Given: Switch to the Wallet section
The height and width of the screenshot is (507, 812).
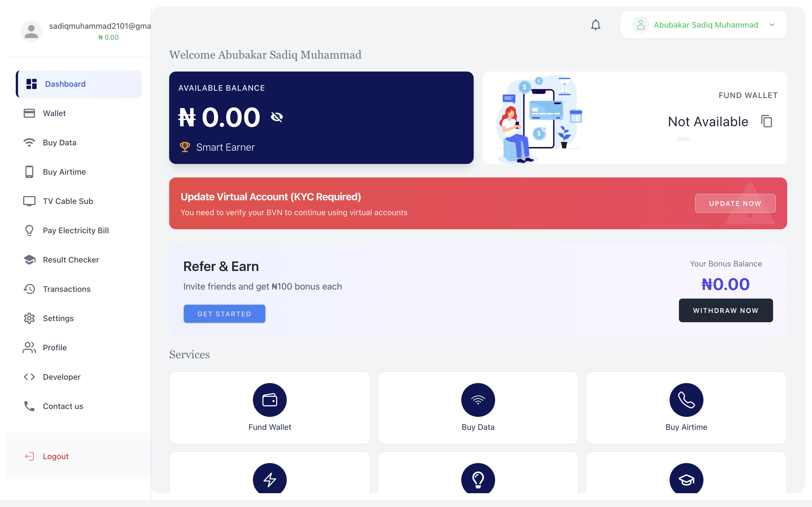Looking at the screenshot, I should coord(54,113).
